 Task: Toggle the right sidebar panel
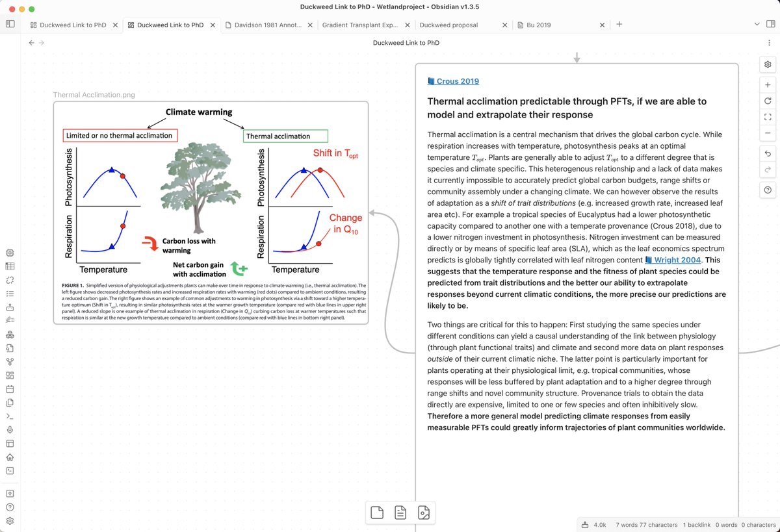click(x=771, y=23)
